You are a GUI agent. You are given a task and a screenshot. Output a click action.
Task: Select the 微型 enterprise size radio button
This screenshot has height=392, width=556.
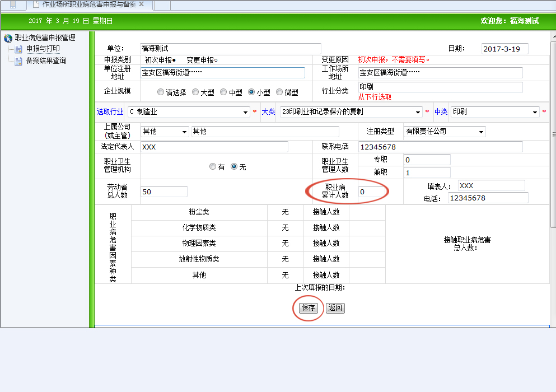(279, 92)
